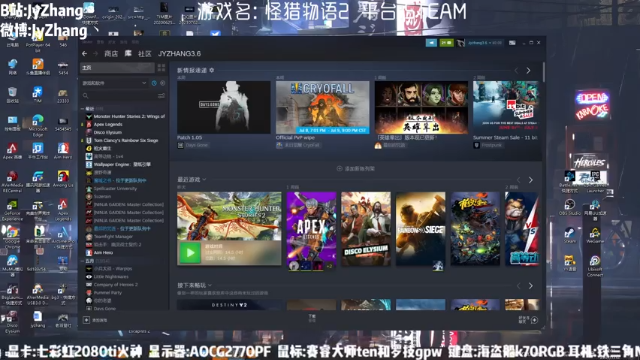Advance the recent games row with the right arrow

coord(531,180)
